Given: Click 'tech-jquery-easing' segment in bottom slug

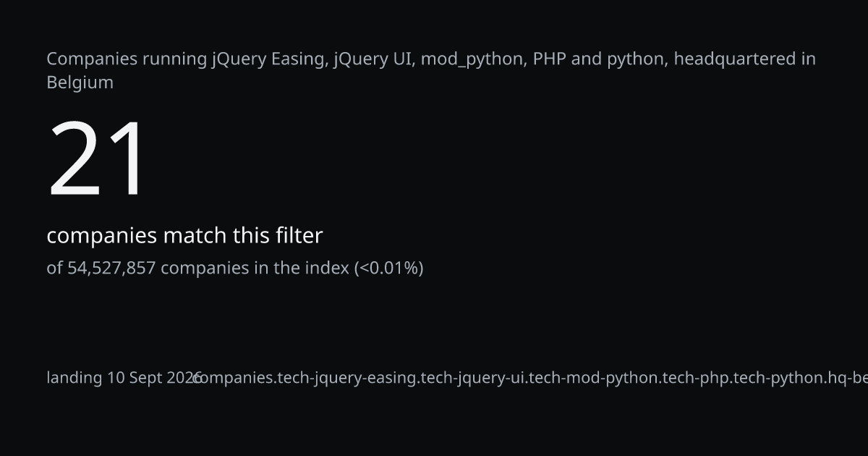Looking at the screenshot, I should pyautogui.click(x=348, y=378).
